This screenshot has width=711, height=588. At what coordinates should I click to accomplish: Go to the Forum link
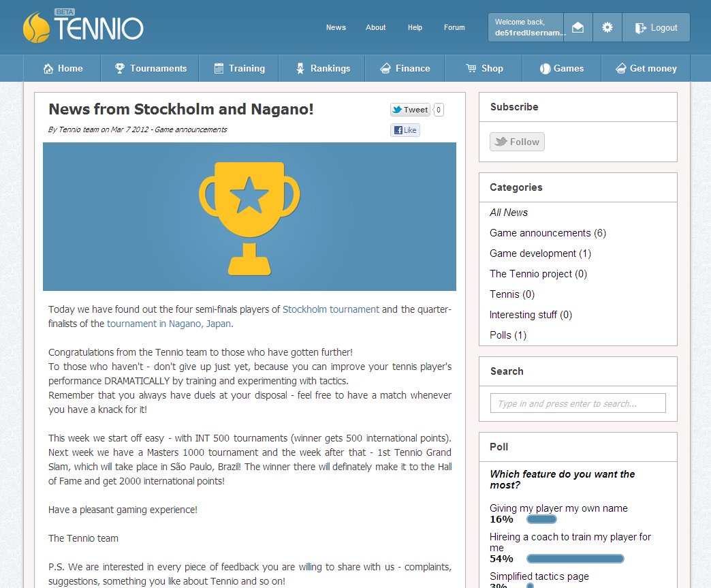coord(454,28)
